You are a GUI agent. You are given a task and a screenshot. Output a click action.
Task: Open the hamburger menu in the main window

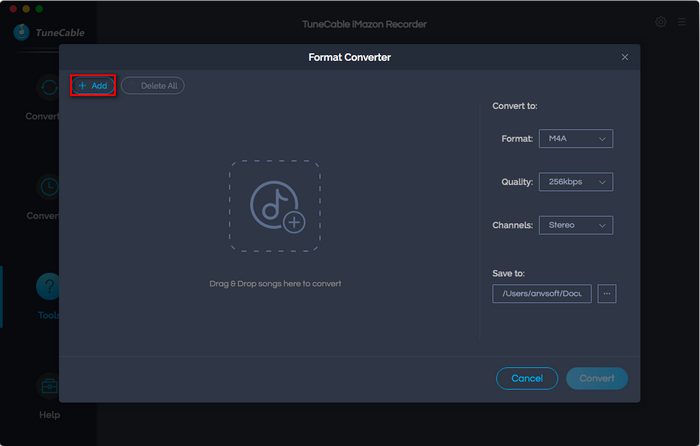pos(681,22)
